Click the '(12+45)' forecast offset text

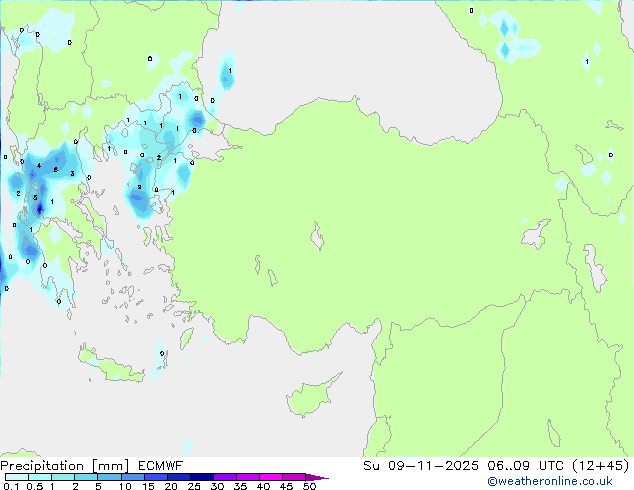[601, 466]
